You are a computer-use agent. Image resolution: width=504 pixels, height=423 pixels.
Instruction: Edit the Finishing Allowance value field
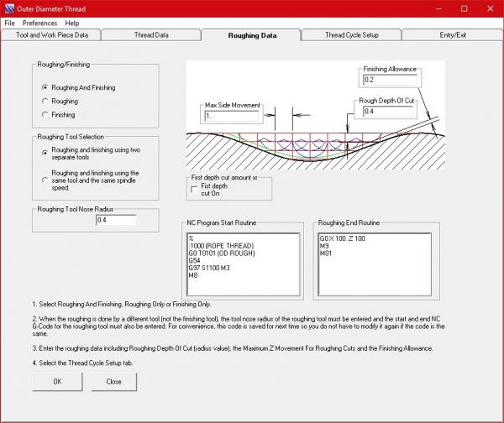pos(390,80)
